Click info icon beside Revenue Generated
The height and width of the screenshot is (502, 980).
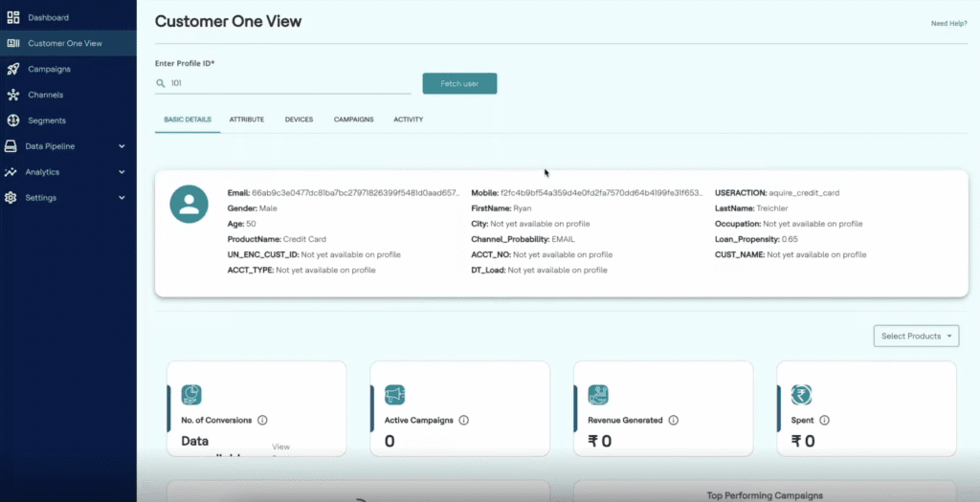coord(673,420)
